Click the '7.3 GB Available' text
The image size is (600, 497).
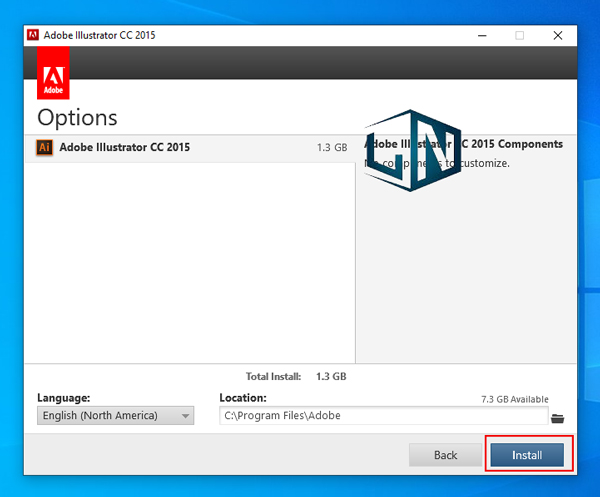(x=515, y=399)
